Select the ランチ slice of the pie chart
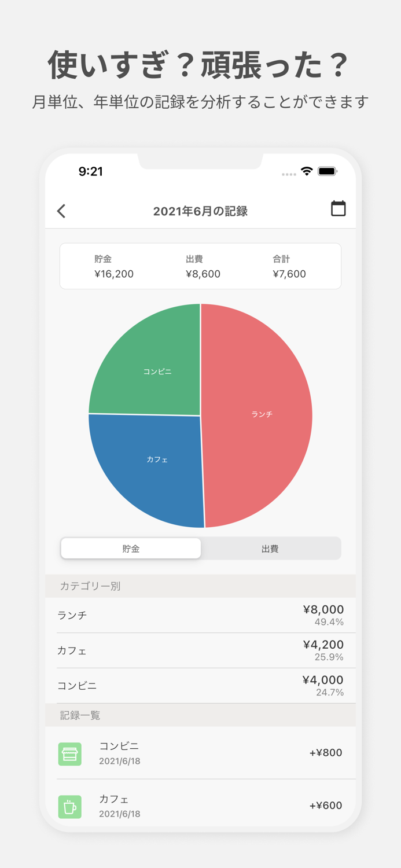This screenshot has height=868, width=401. [x=262, y=414]
